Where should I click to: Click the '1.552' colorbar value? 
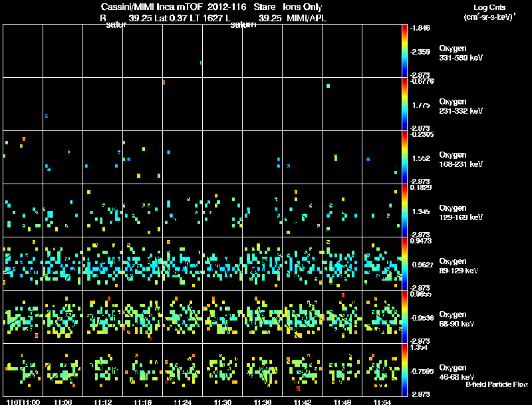421,158
